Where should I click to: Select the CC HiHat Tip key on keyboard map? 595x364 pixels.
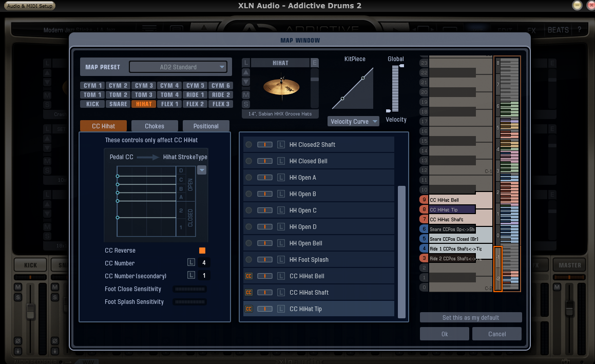coord(452,209)
